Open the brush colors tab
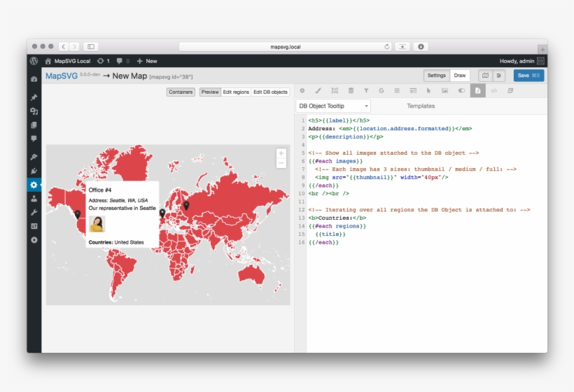Screen dimensions: 574x392 click(318, 91)
